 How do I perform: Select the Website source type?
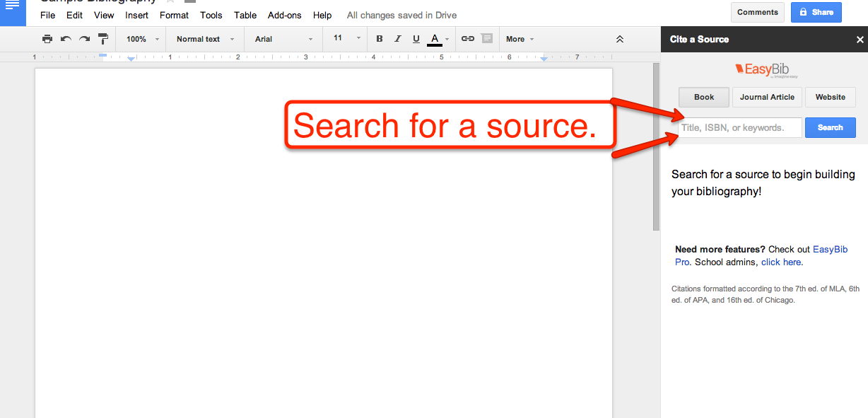pos(831,97)
